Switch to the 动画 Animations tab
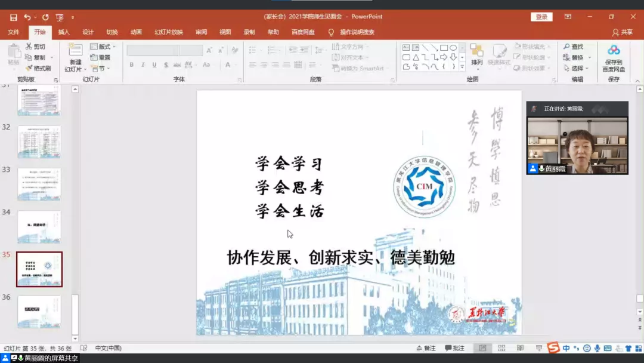644x363 pixels. (136, 32)
